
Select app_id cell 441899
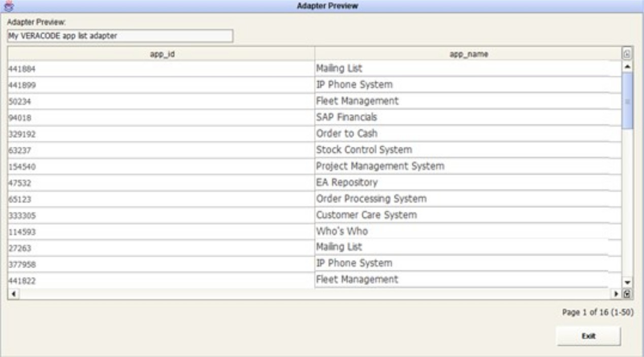161,85
